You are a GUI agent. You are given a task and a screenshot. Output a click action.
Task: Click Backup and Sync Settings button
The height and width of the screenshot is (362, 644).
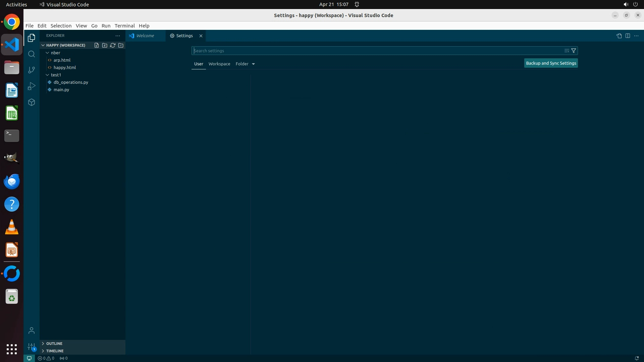click(x=551, y=63)
